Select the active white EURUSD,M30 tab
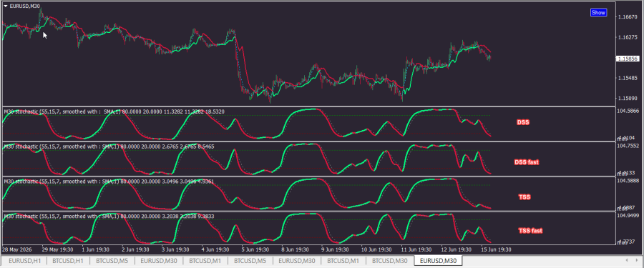The height and width of the screenshot is (268, 644). click(x=438, y=260)
